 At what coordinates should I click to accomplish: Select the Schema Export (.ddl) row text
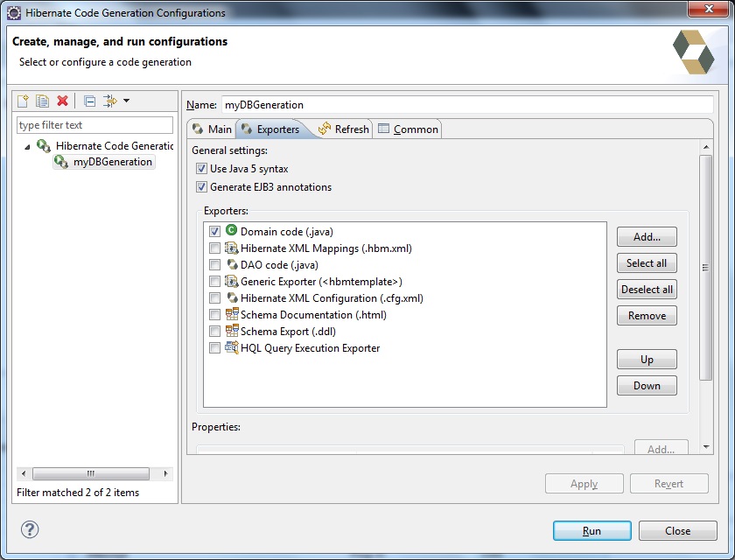(288, 332)
